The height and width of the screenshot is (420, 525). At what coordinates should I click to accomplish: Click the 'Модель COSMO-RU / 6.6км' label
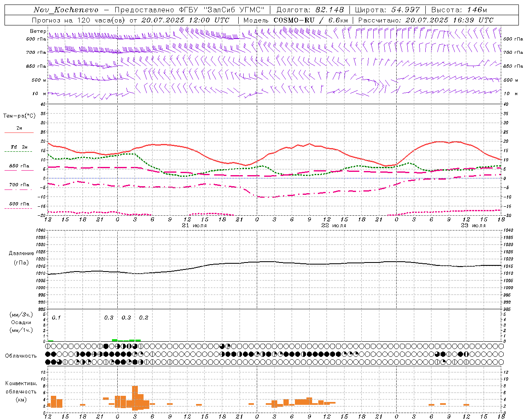(x=296, y=20)
